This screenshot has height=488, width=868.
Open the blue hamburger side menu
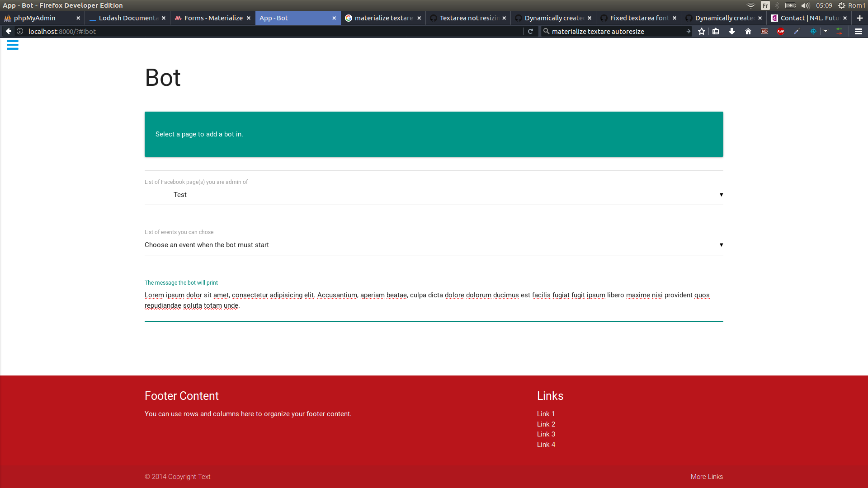tap(13, 45)
